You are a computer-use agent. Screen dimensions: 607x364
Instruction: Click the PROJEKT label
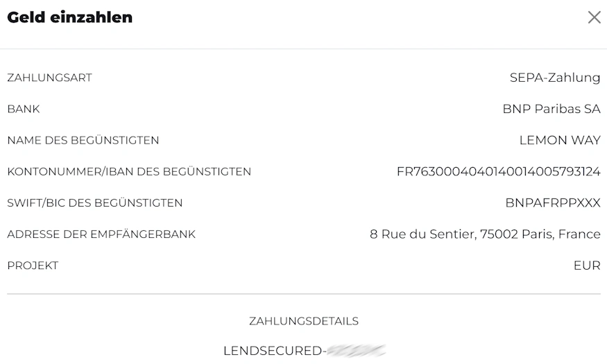tap(33, 266)
